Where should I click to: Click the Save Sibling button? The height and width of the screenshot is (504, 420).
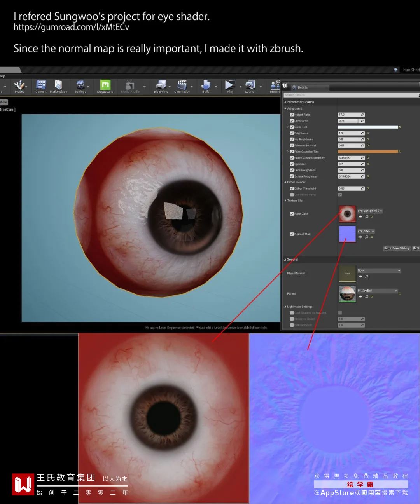(397, 248)
